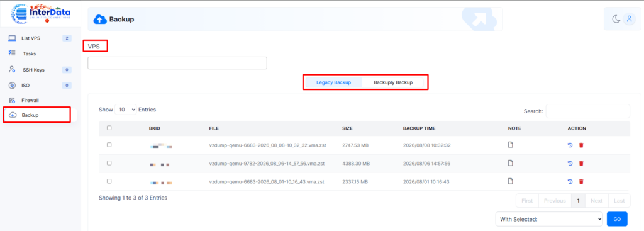Viewport: 644px width, 231px height.
Task: Click the Firewall icon in sidebar
Action: click(13, 100)
